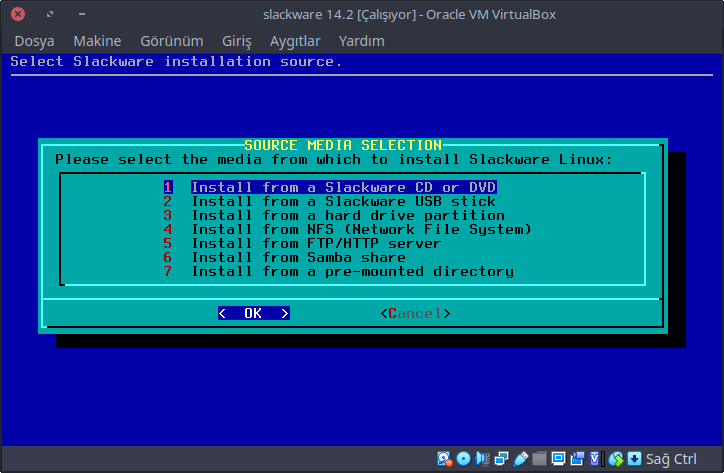
Task: Open the Dosya menu
Action: pyautogui.click(x=35, y=41)
